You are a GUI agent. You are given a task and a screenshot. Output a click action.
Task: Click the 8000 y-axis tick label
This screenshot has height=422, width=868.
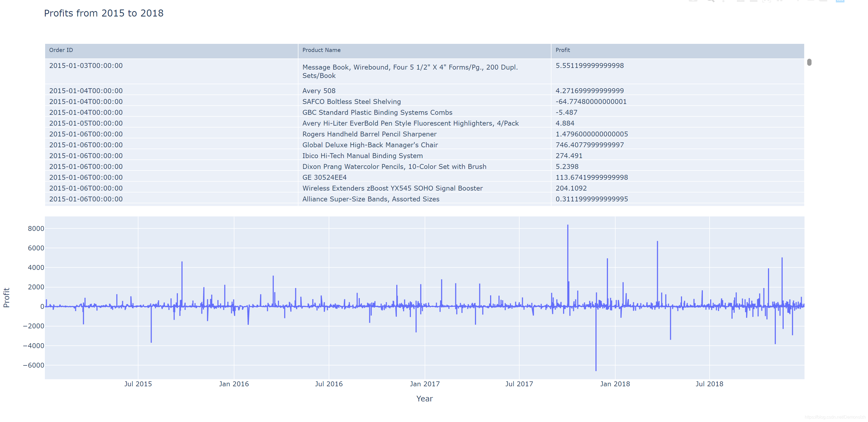click(36, 229)
